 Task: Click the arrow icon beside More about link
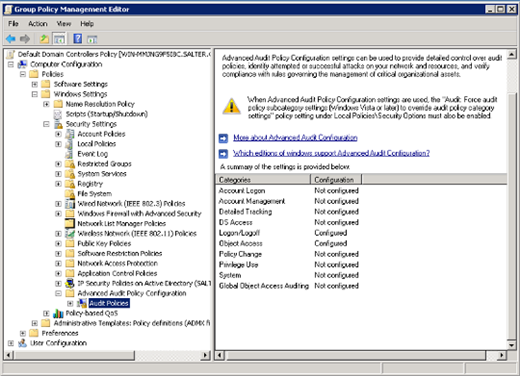tap(223, 138)
